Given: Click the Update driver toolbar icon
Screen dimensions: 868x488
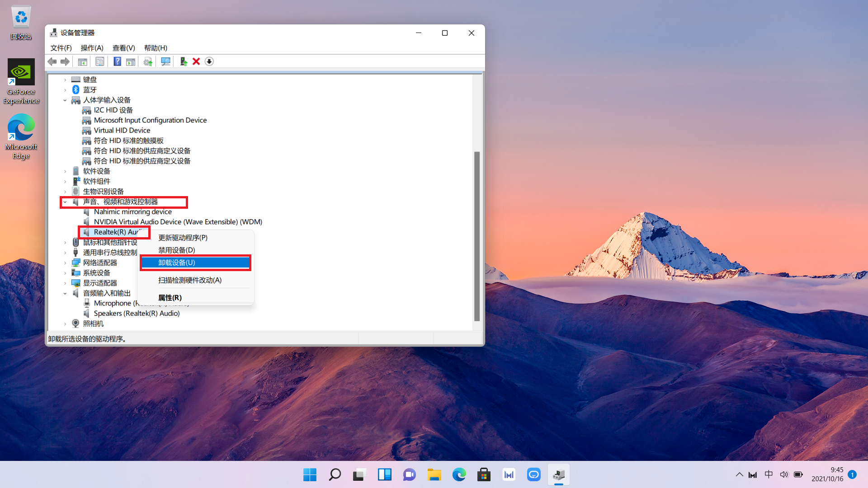Looking at the screenshot, I should click(183, 61).
